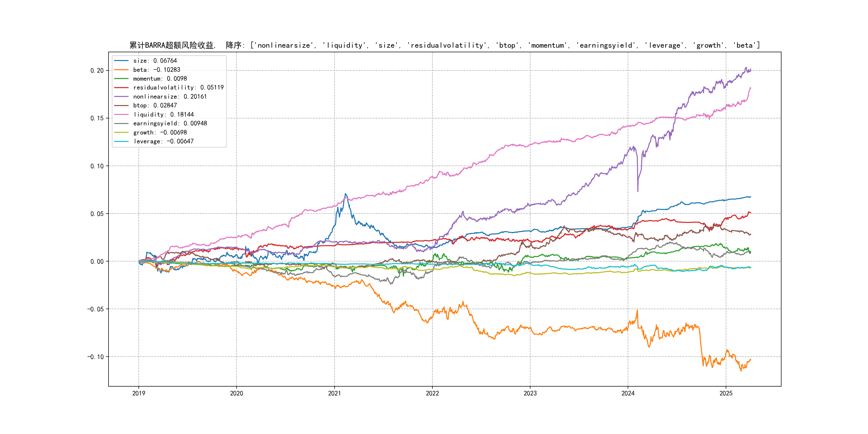Click the 0.20 y-axis tick label
The width and height of the screenshot is (868, 434).
click(x=97, y=70)
